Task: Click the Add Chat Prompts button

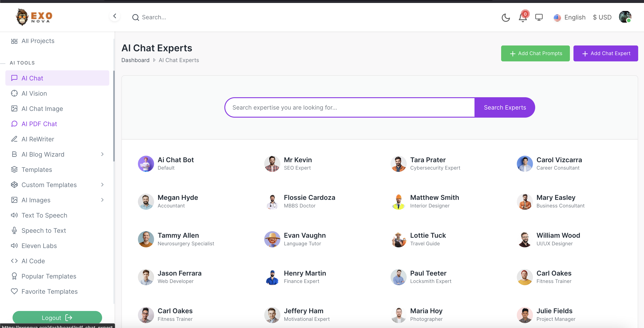Action: pos(535,53)
